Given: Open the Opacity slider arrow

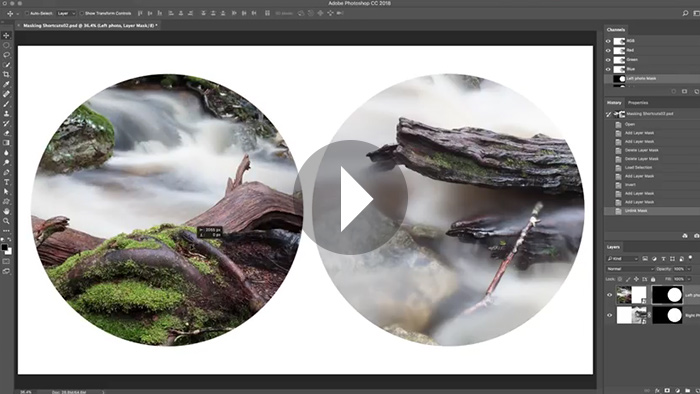Looking at the screenshot, I should tap(690, 269).
